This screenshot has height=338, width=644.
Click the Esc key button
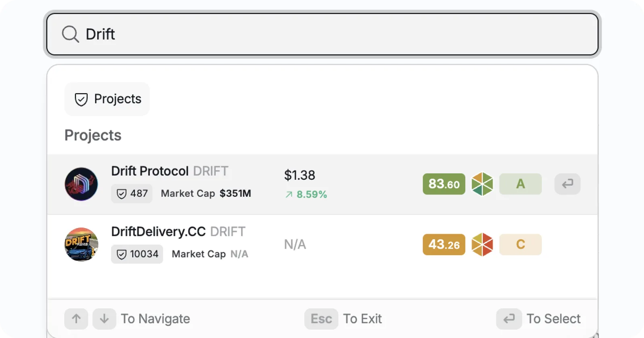click(321, 319)
